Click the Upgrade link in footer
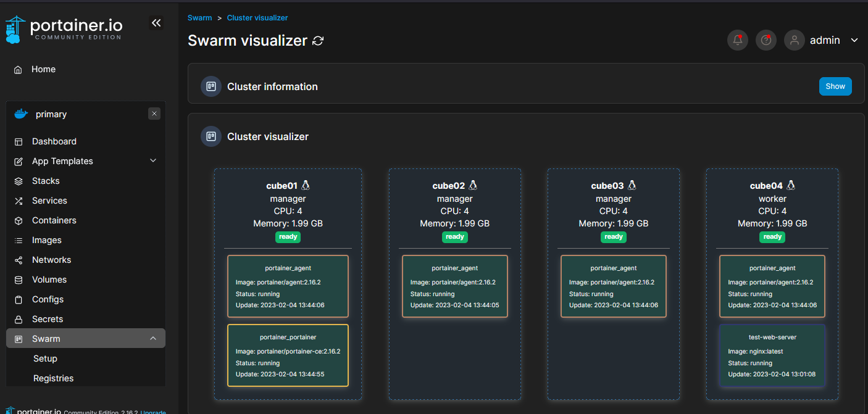Image resolution: width=868 pixels, height=414 pixels. coord(153,412)
